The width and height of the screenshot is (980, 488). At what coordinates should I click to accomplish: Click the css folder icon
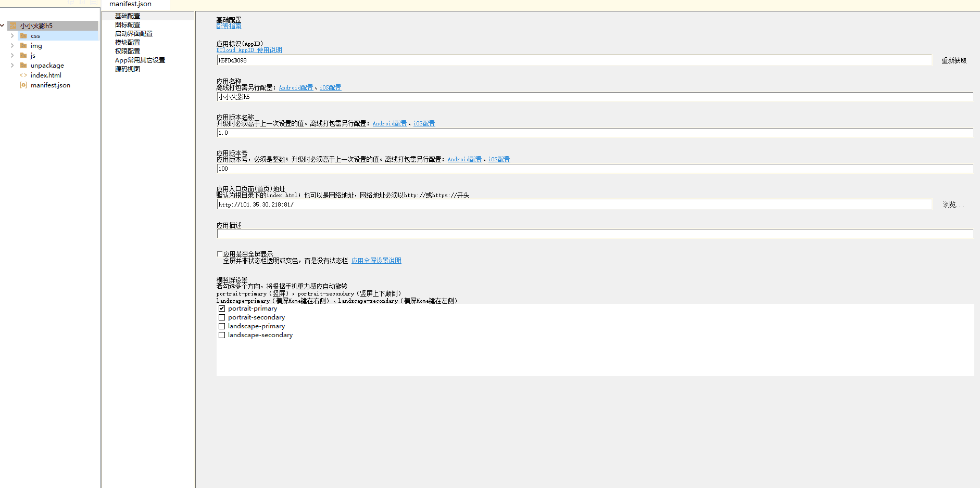pyautogui.click(x=23, y=36)
